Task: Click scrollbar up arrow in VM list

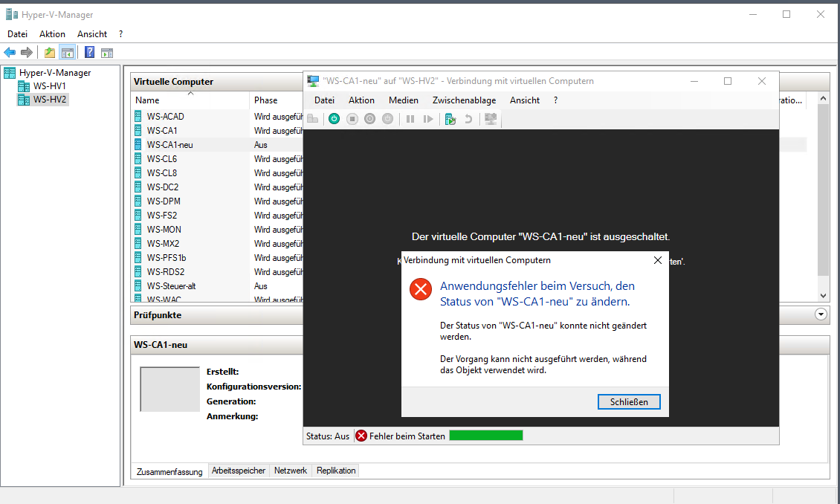Action: [x=824, y=99]
